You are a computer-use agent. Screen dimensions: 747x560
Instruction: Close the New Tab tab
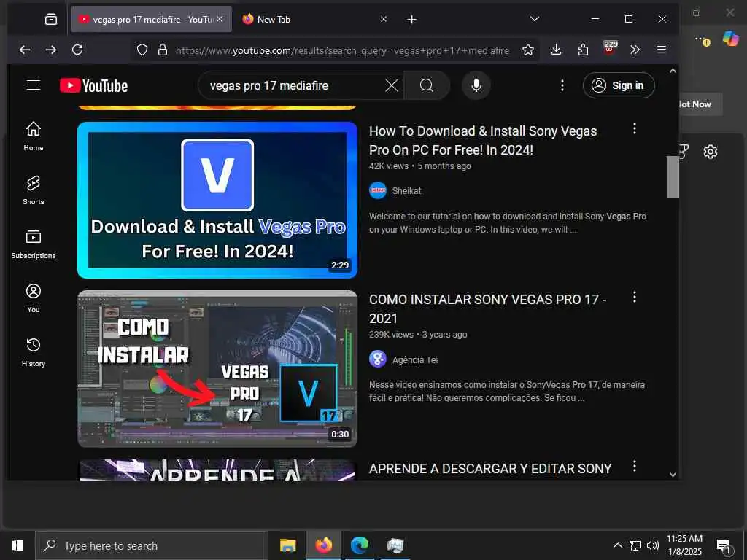click(384, 19)
